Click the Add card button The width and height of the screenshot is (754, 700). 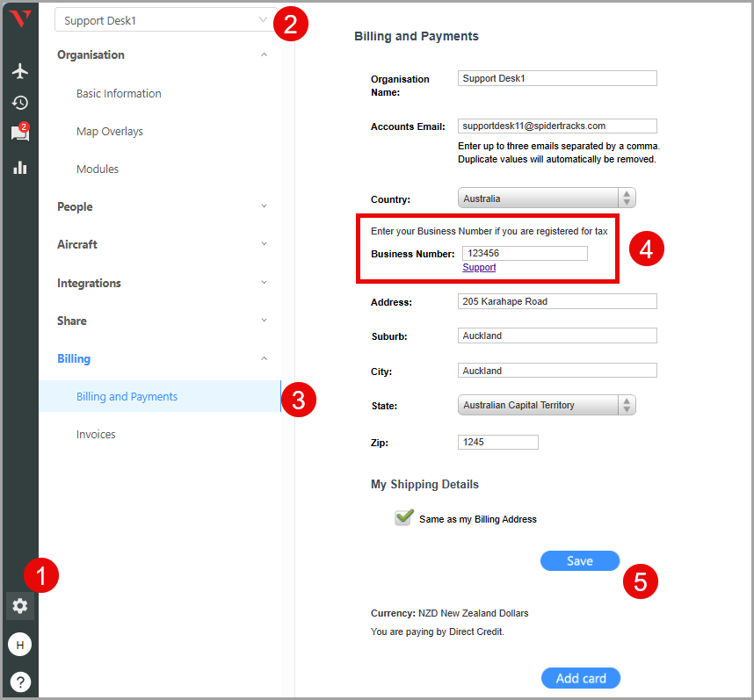click(x=580, y=678)
